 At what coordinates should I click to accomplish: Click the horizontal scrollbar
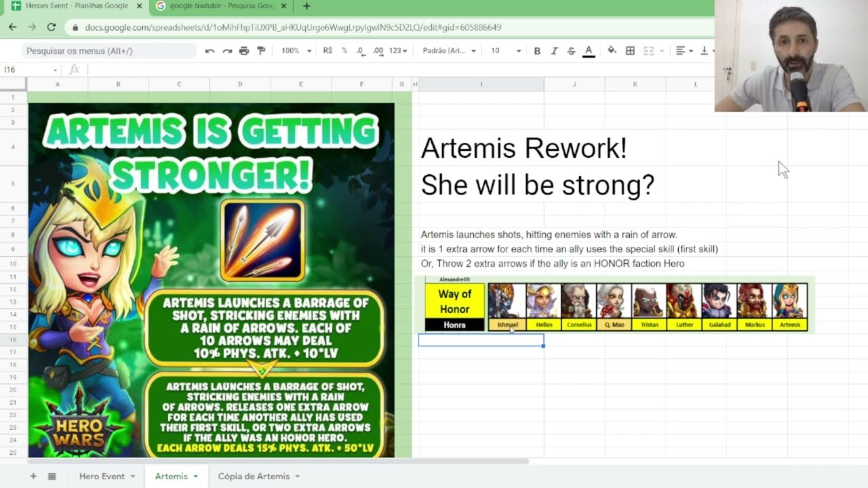278,461
